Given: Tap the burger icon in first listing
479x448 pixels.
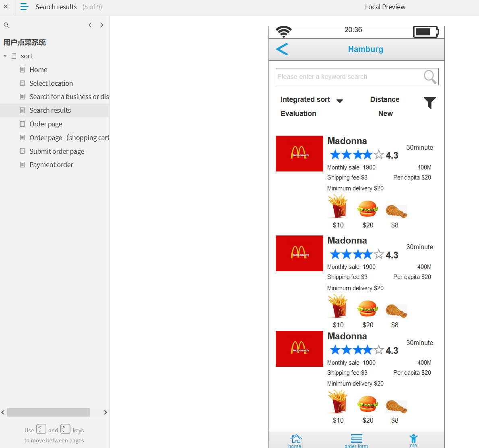Looking at the screenshot, I should click(368, 209).
